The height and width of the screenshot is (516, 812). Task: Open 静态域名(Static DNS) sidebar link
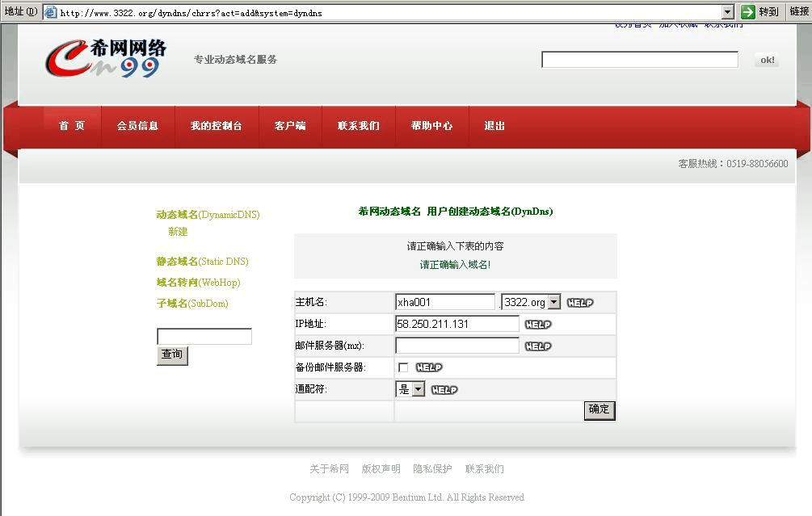click(x=202, y=262)
